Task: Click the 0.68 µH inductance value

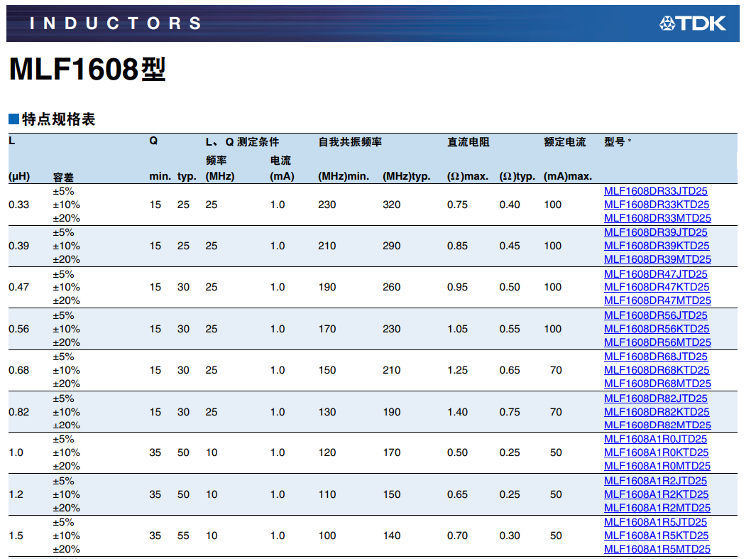Action: tap(18, 370)
